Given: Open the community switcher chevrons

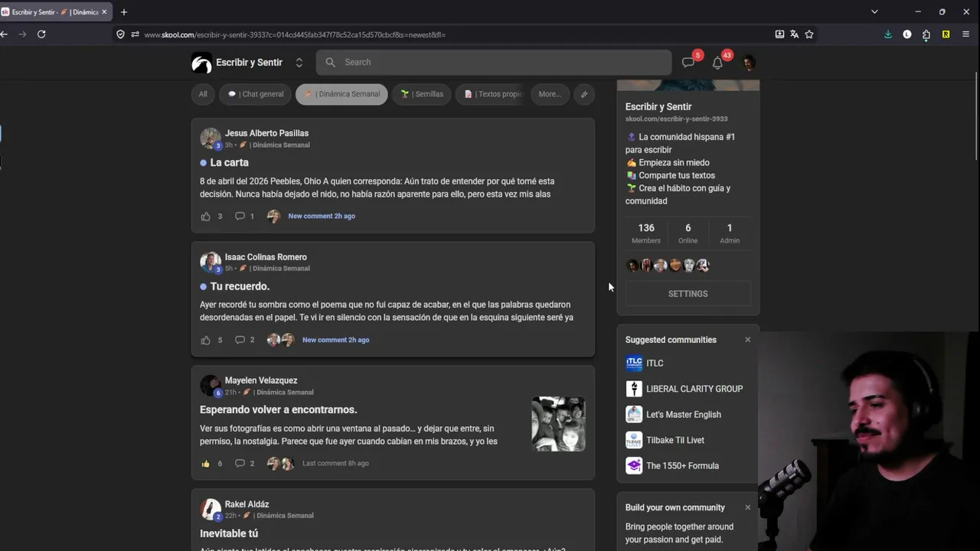Looking at the screenshot, I should click(299, 63).
